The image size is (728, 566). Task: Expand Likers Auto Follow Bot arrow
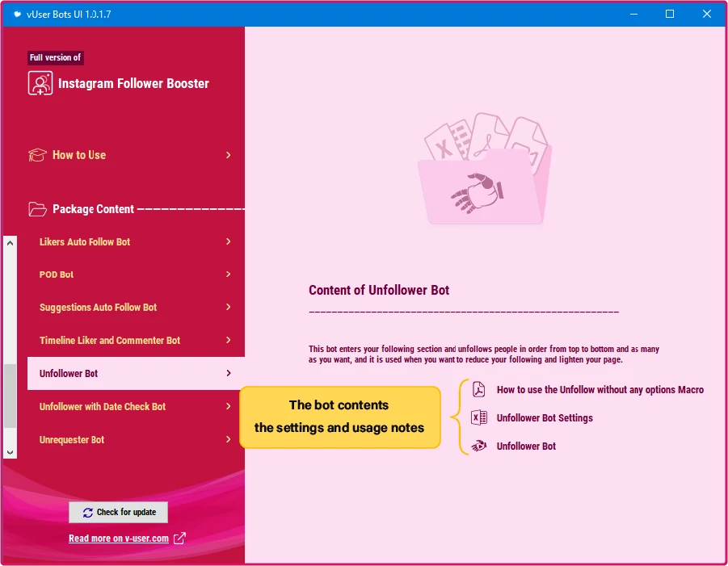(228, 241)
